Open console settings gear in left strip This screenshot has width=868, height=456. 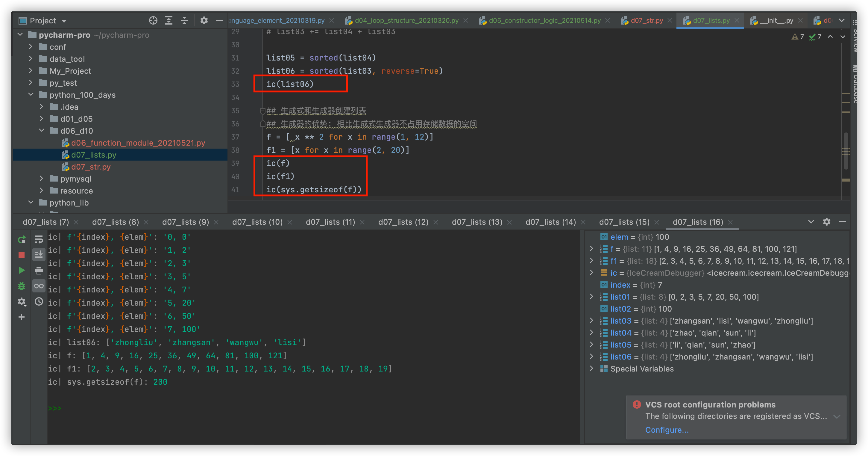tap(22, 301)
